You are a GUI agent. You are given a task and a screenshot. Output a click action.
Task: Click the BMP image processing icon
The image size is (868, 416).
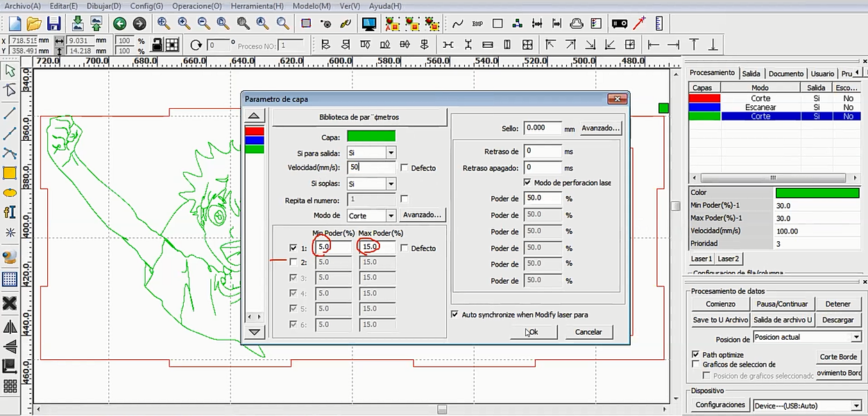click(x=477, y=24)
